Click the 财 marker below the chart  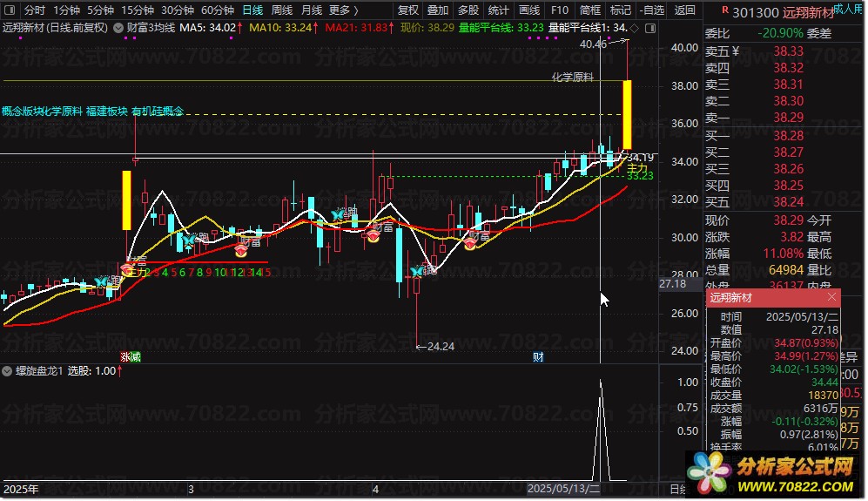(538, 357)
